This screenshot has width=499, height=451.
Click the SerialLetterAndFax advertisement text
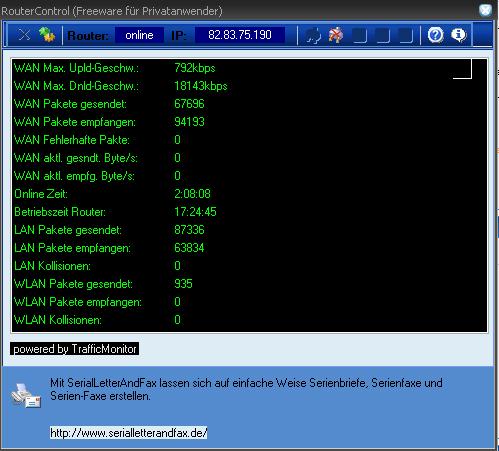point(246,389)
